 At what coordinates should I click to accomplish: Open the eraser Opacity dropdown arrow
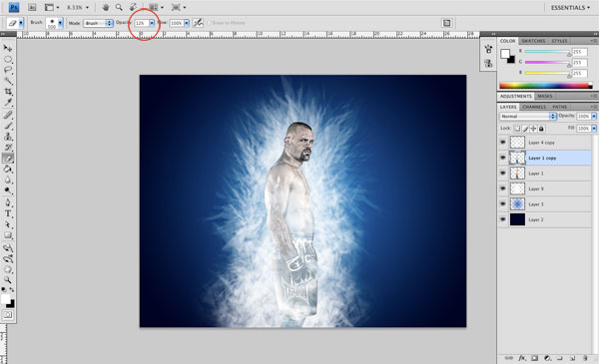152,23
